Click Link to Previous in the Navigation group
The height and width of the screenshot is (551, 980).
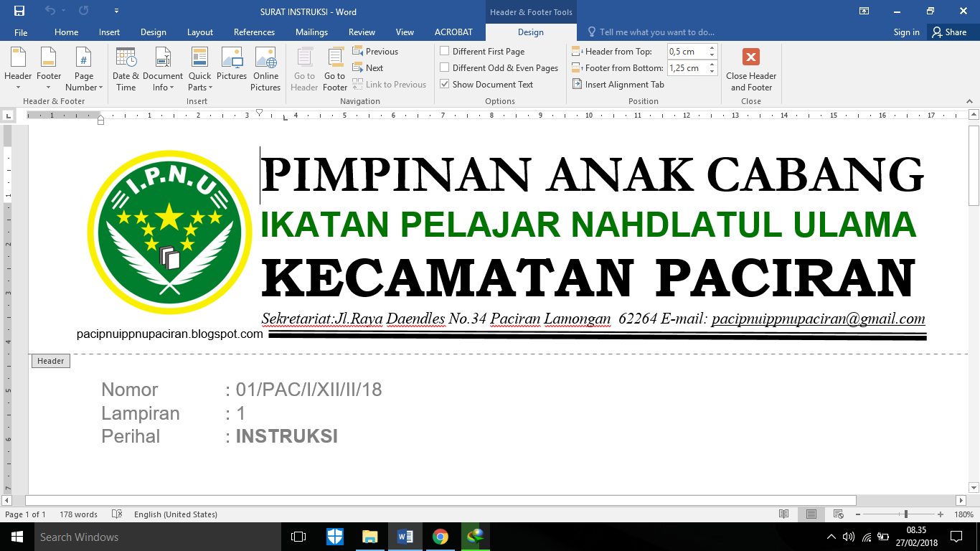pyautogui.click(x=389, y=85)
